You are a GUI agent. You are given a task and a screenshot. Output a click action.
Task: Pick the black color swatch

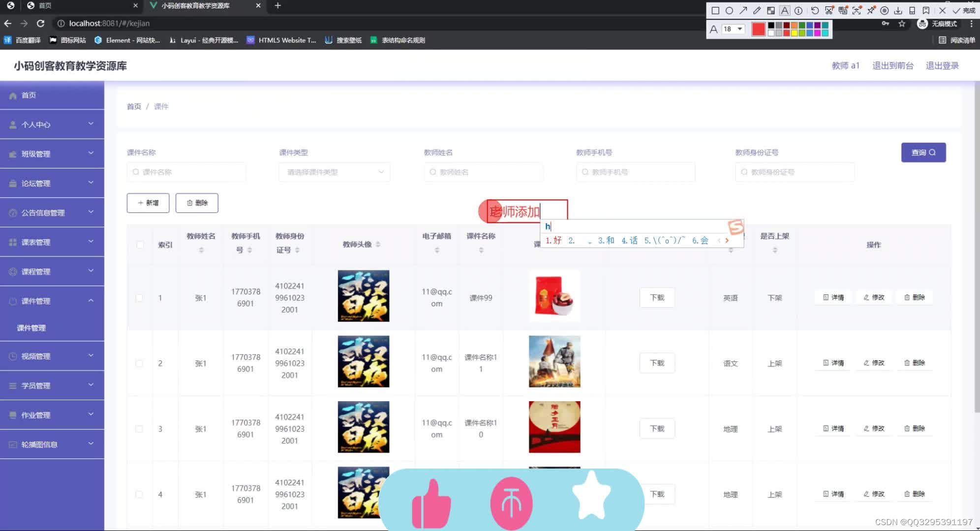(771, 26)
